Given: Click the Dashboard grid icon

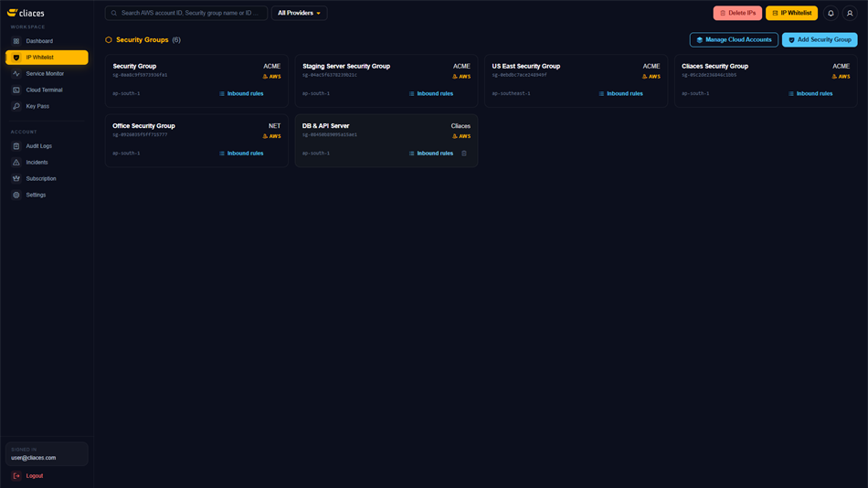Looking at the screenshot, I should (x=16, y=41).
